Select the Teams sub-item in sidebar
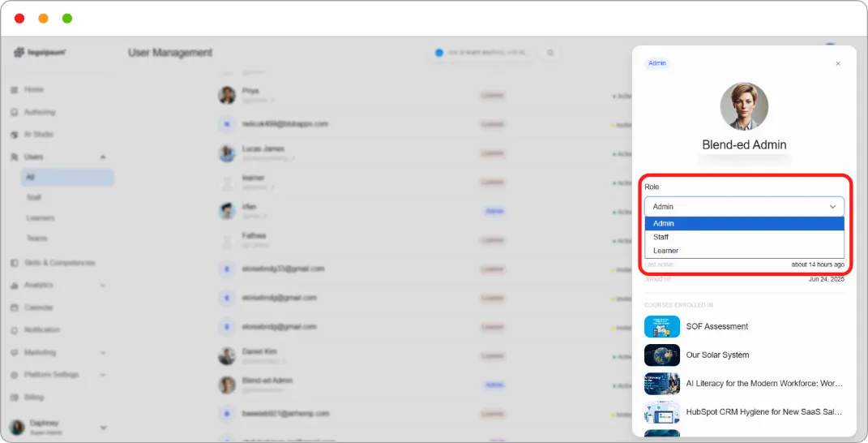This screenshot has width=868, height=443. click(x=36, y=239)
